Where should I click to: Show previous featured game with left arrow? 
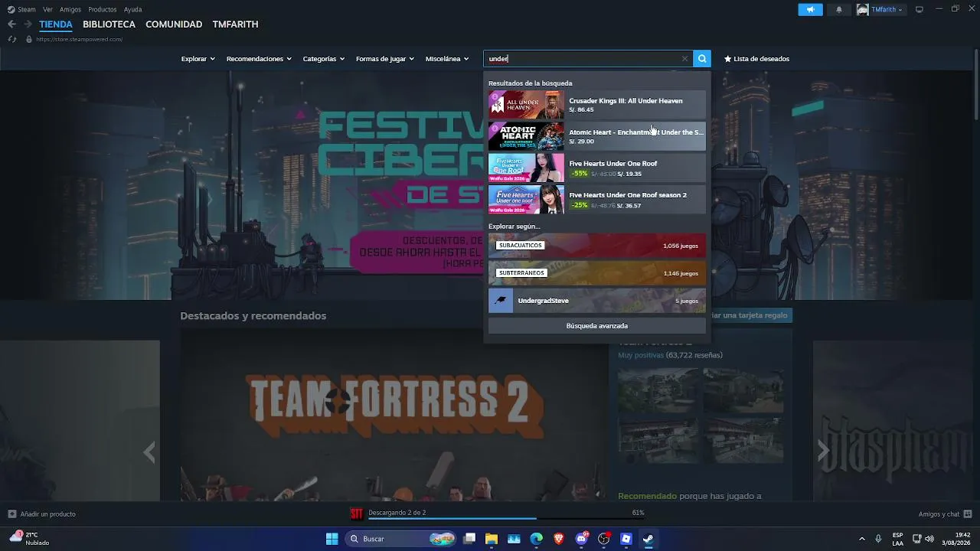[149, 452]
